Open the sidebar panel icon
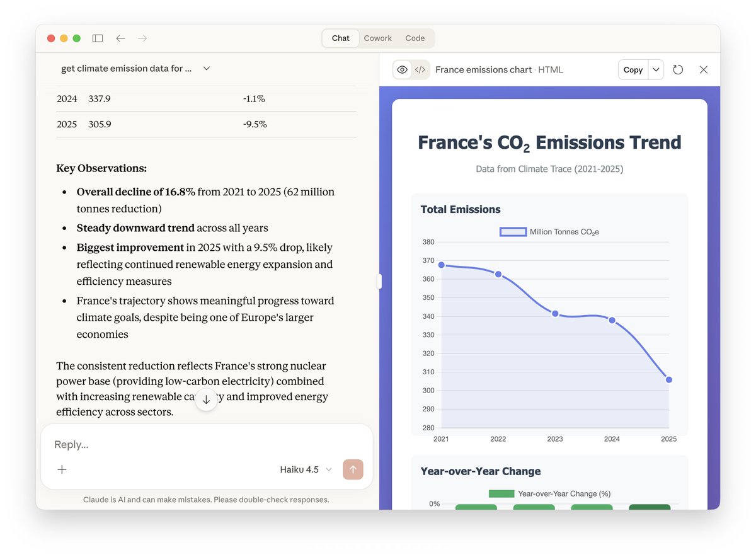The height and width of the screenshot is (557, 756). point(98,38)
